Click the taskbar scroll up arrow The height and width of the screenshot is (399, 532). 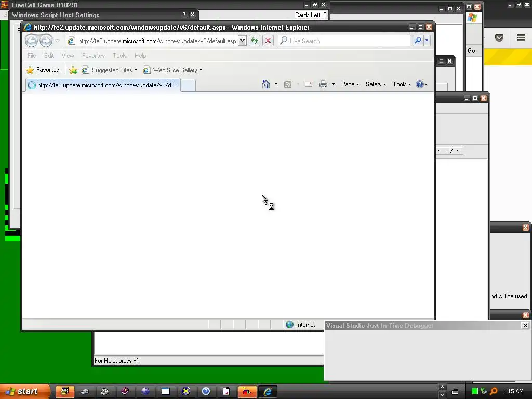(442, 388)
